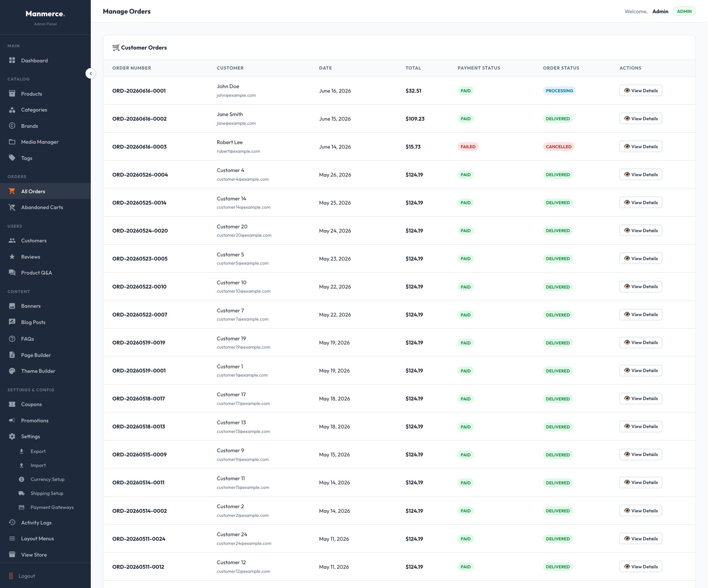Click the Promotions megaphone icon

click(12, 420)
